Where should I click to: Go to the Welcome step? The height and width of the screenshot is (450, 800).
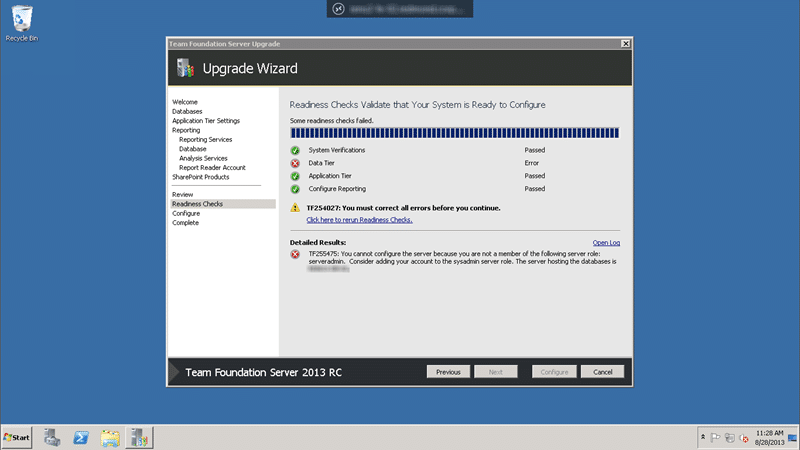point(185,102)
